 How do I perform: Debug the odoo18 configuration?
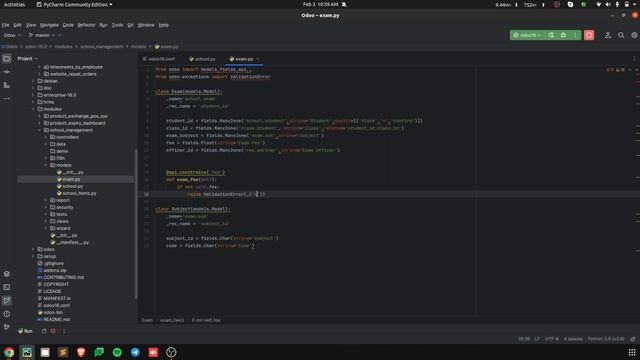coord(563,35)
